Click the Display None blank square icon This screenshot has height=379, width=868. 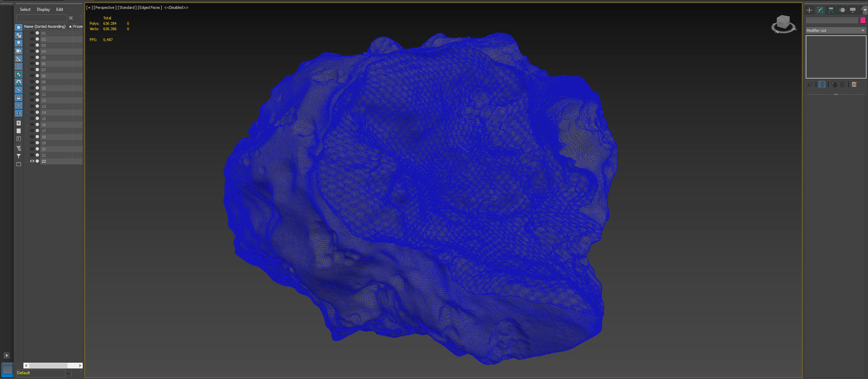(x=19, y=131)
